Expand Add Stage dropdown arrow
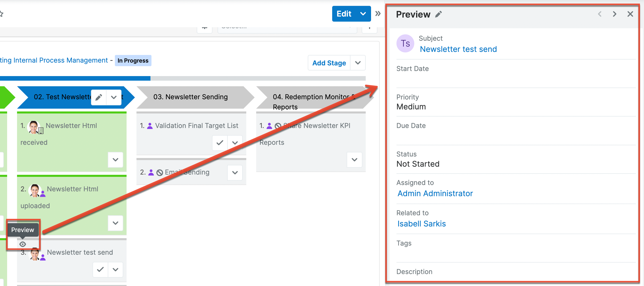The image size is (644, 286). coord(358,63)
